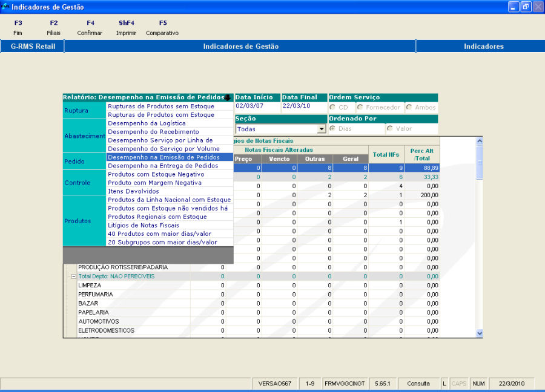
Task: Select the Ambos radio button
Action: (x=409, y=108)
